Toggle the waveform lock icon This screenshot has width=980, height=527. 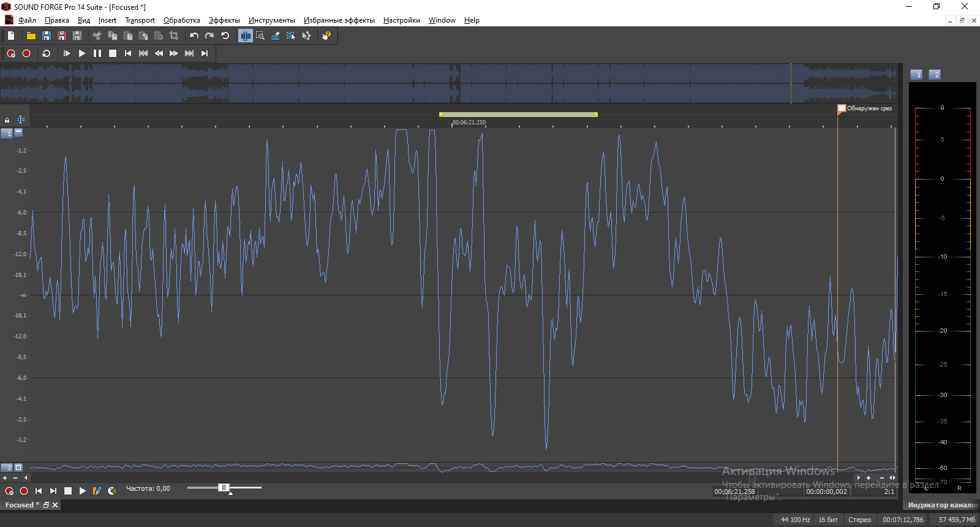point(7,120)
